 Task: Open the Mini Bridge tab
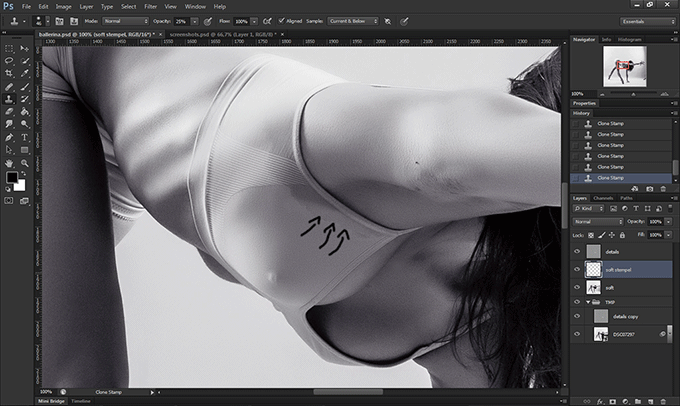tap(51, 401)
